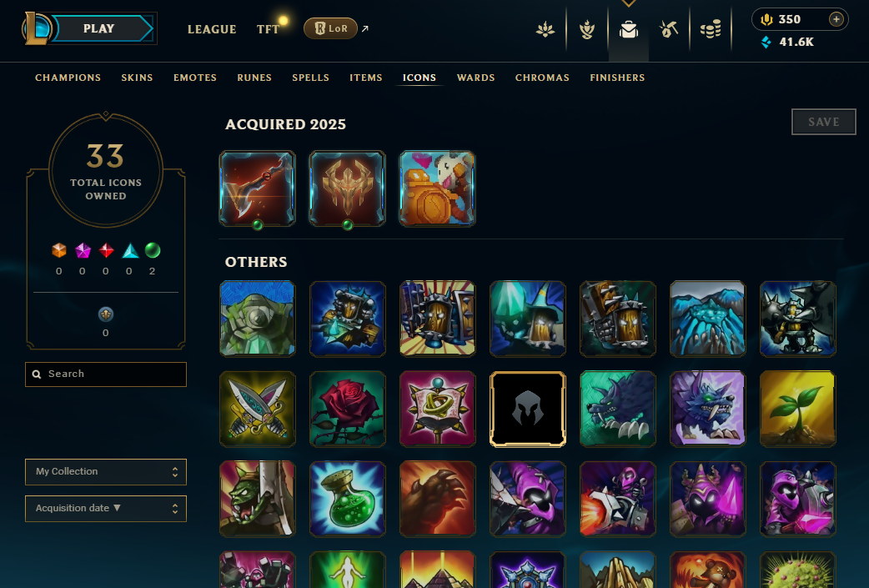Open the Collection briefcase icon
Screen dimensions: 869x588
click(x=629, y=29)
